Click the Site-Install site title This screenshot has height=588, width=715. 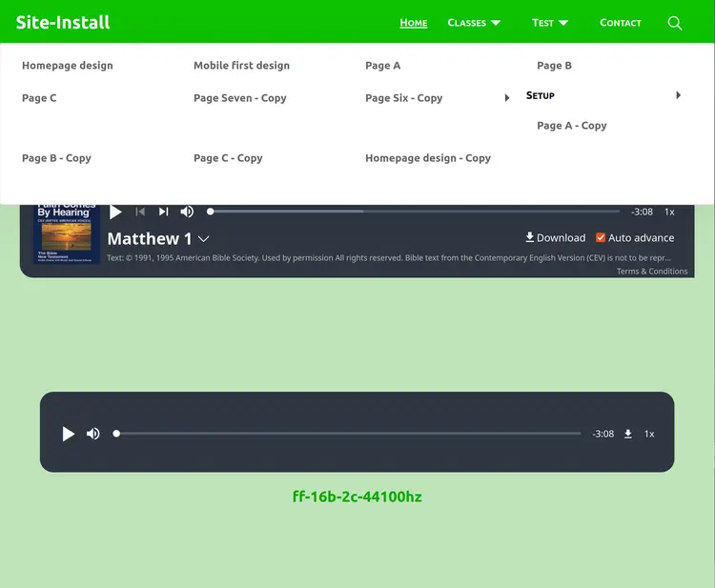coord(63,22)
